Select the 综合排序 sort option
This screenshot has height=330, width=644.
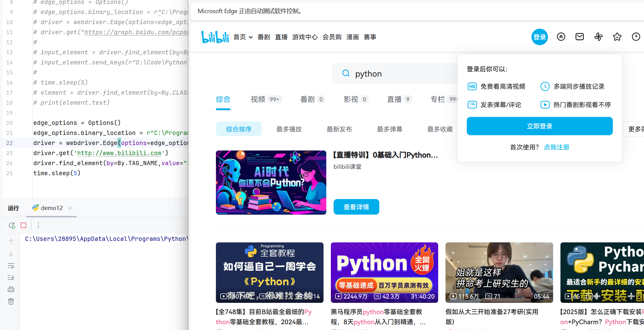click(x=238, y=129)
